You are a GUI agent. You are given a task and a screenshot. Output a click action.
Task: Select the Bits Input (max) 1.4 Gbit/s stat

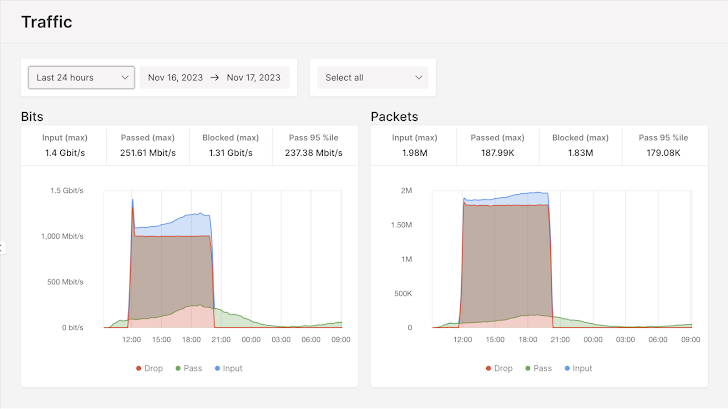tap(65, 146)
